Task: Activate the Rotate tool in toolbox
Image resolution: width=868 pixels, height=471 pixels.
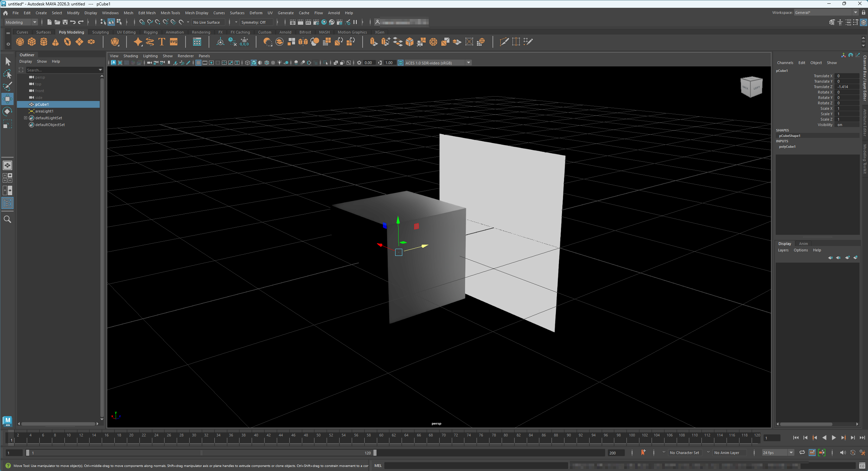Action: pyautogui.click(x=7, y=111)
